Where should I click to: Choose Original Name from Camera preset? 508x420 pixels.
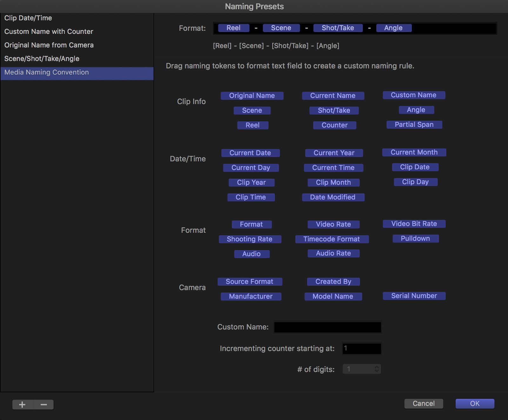[x=77, y=45]
